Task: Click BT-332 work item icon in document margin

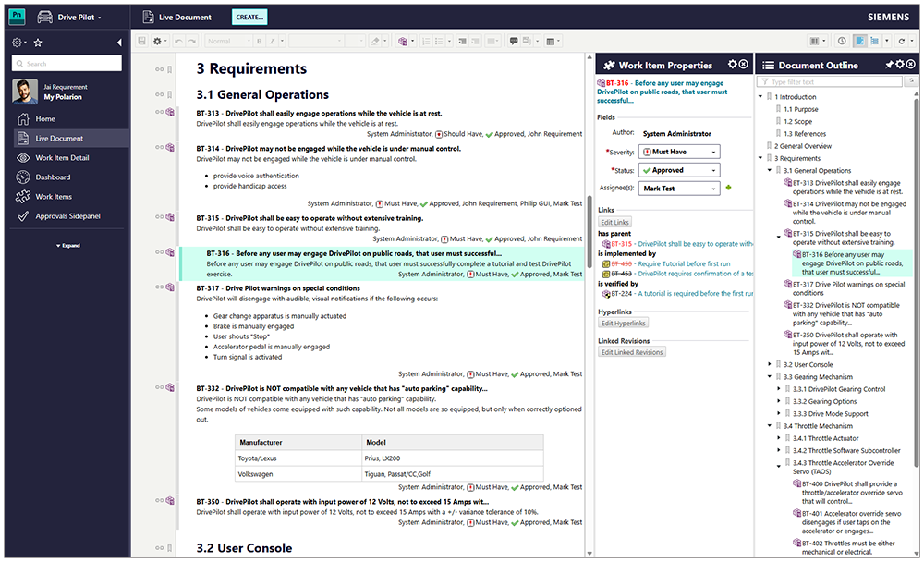Action: (170, 387)
